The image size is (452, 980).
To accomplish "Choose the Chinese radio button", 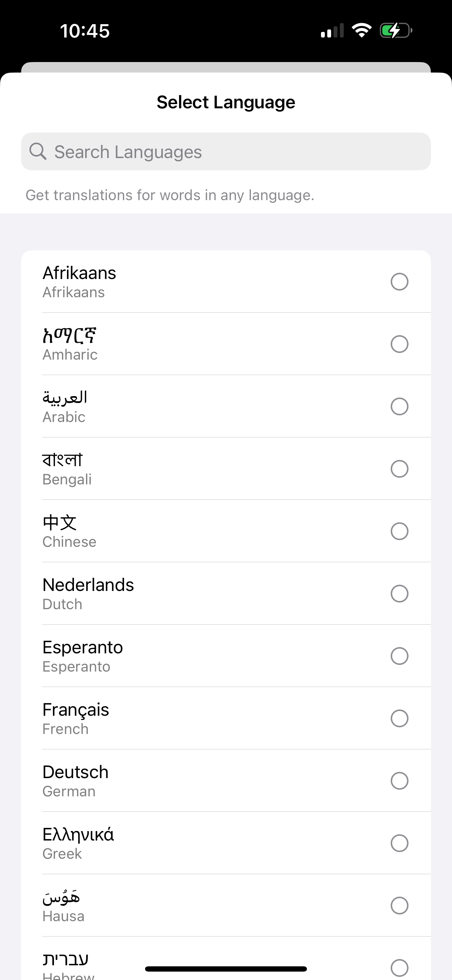I will [399, 531].
